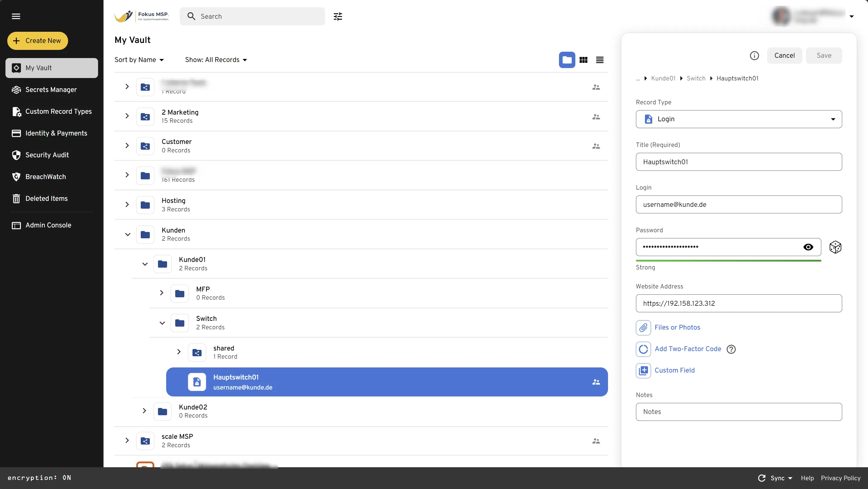Click the password strength bar
868x489 pixels.
(x=728, y=261)
